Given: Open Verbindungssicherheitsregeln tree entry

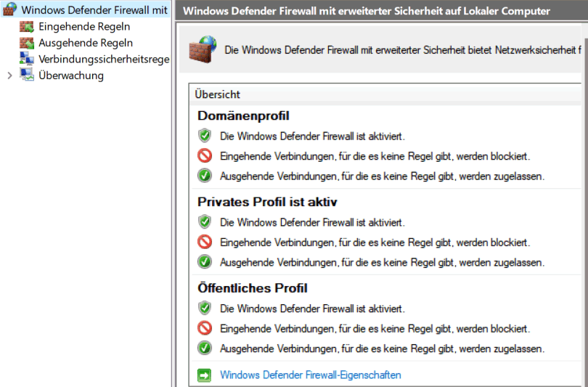Looking at the screenshot, I should [x=104, y=59].
